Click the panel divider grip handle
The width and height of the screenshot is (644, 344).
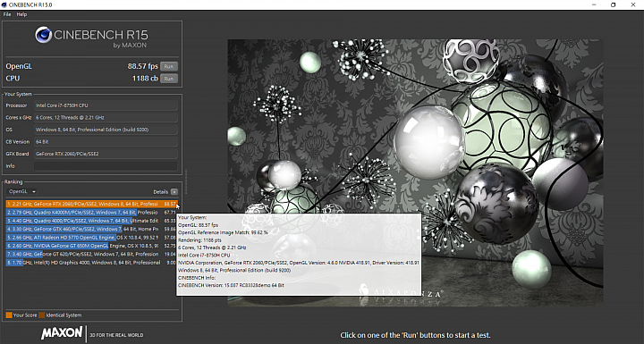(186, 181)
